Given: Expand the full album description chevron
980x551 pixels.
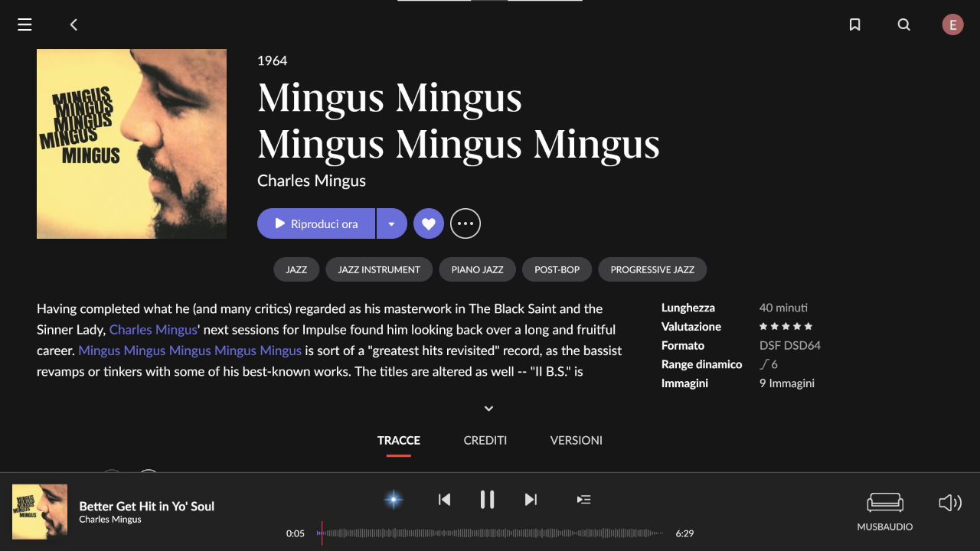Looking at the screenshot, I should coord(488,409).
